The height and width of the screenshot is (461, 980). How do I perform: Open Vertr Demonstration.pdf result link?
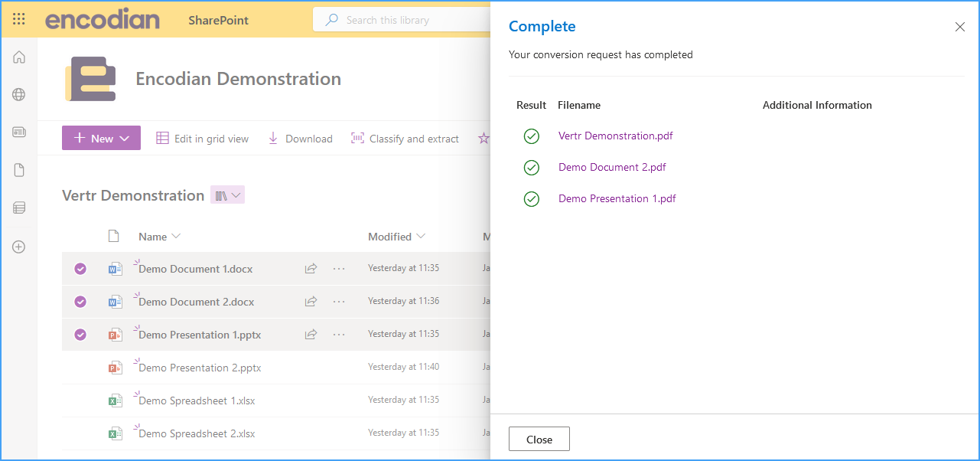click(x=616, y=136)
